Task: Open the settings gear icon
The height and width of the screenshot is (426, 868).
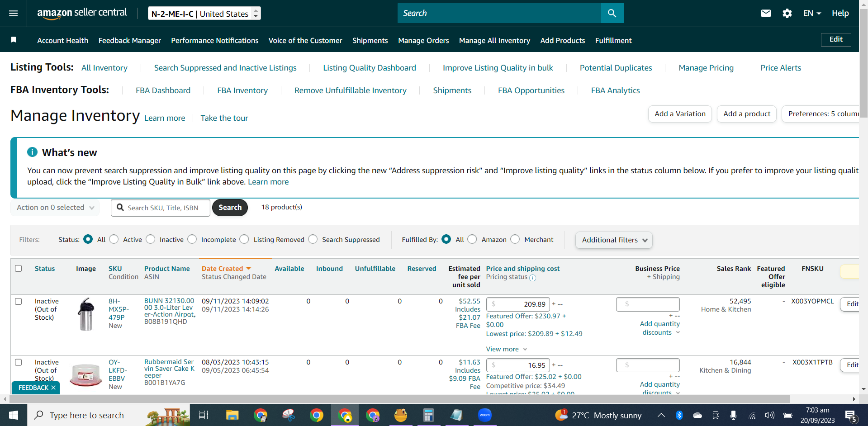Action: pos(787,13)
